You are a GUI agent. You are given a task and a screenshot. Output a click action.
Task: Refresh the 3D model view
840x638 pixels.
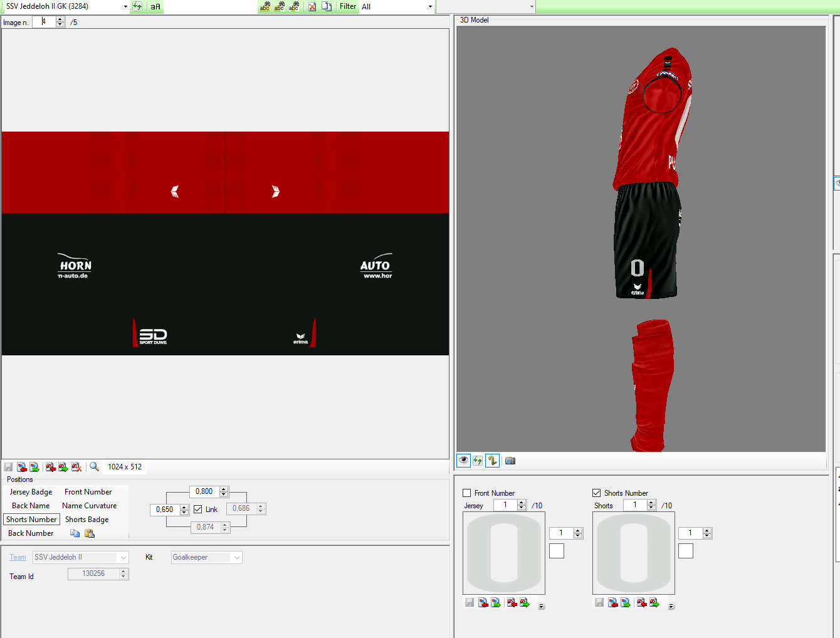pyautogui.click(x=478, y=461)
